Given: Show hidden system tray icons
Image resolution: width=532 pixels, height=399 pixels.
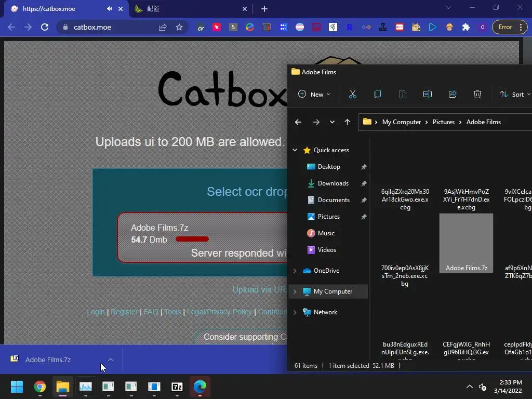Looking at the screenshot, I should pos(470,387).
